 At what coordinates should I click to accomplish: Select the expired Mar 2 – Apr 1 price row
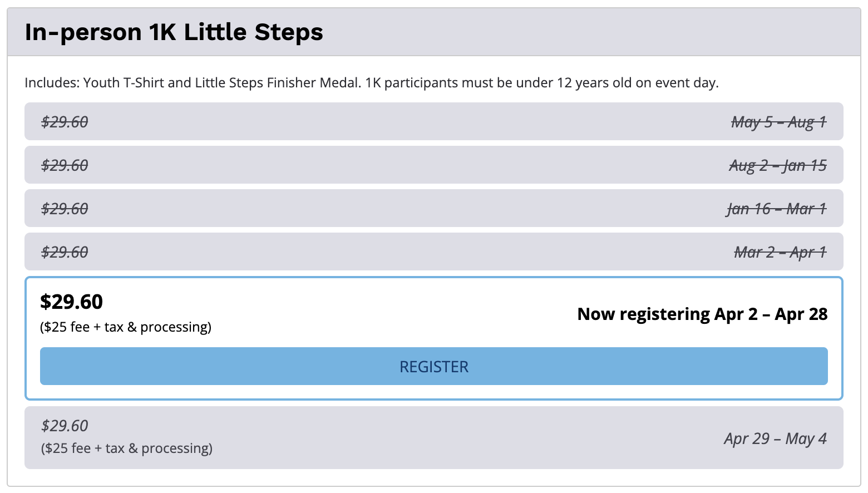click(433, 252)
